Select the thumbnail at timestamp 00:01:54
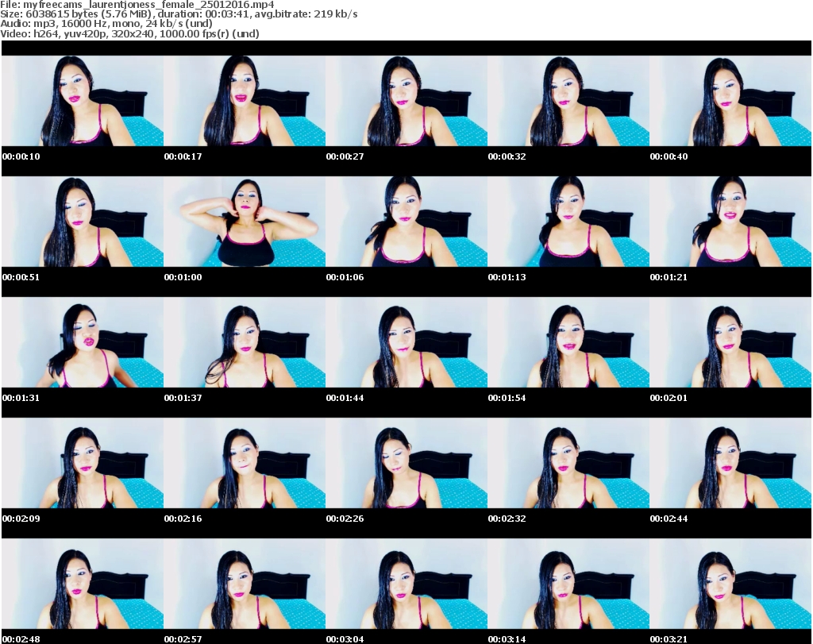This screenshot has width=813, height=644. (x=568, y=342)
